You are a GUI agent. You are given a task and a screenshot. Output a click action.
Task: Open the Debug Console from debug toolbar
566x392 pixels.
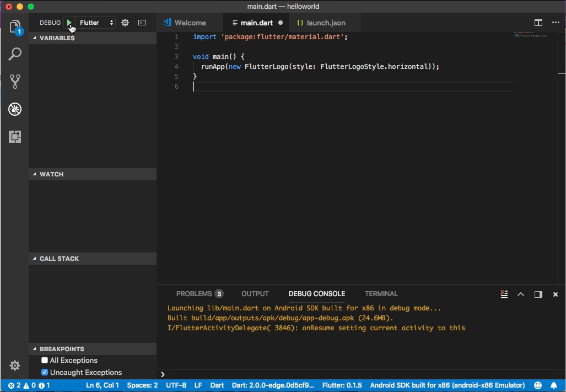142,23
